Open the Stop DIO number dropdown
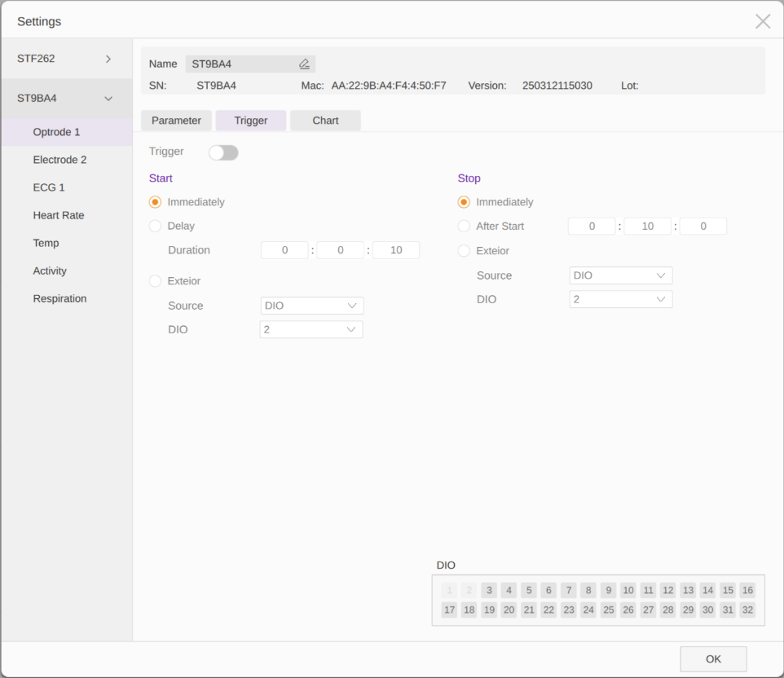 point(620,300)
